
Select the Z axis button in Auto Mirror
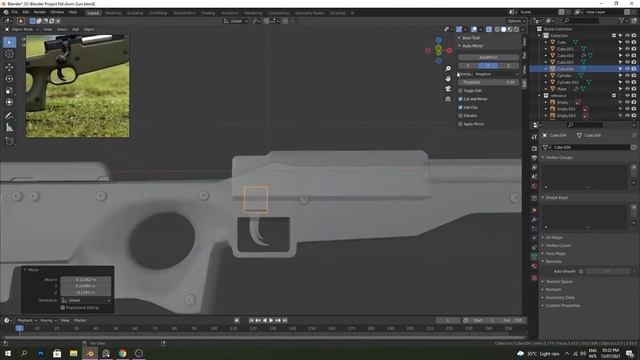click(x=509, y=65)
